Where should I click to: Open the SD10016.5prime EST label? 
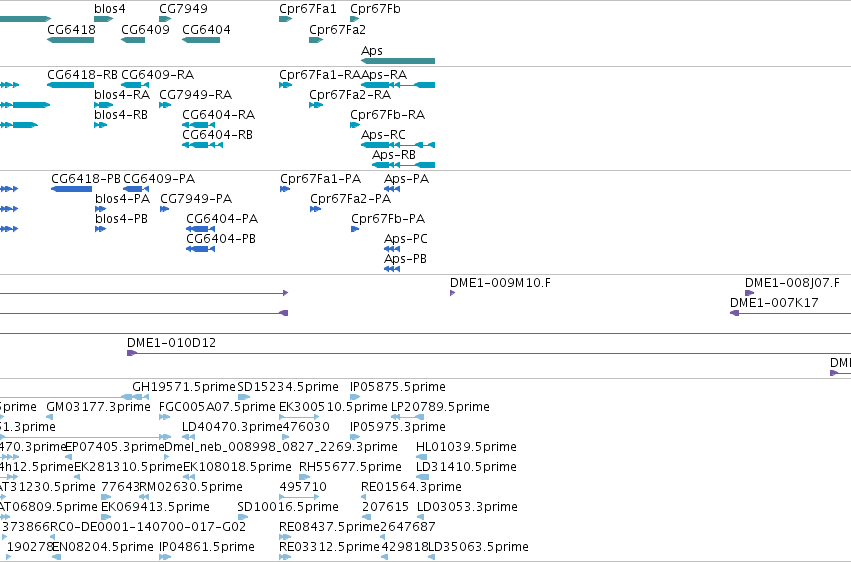point(288,507)
